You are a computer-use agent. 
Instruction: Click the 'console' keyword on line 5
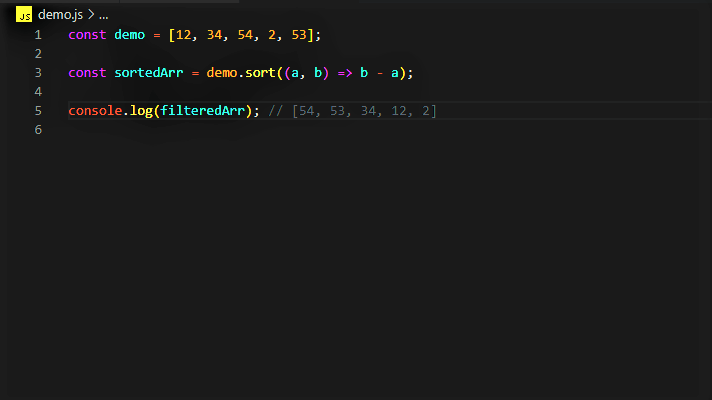95,111
